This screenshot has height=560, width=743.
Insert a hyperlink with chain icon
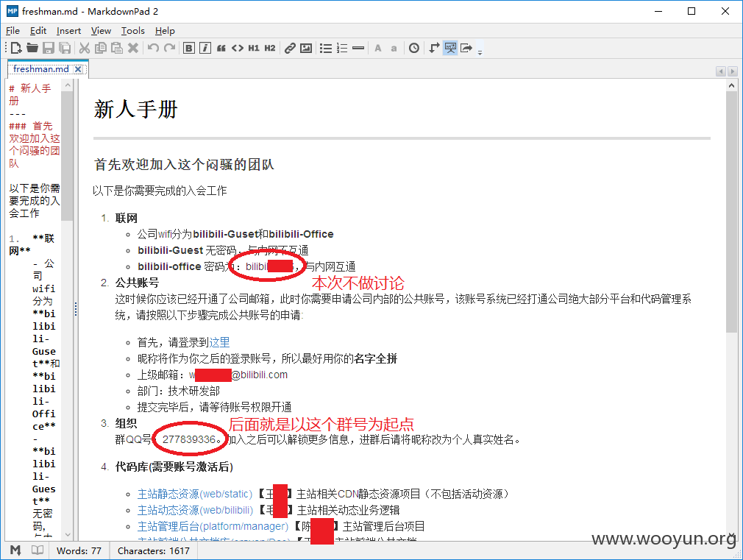pyautogui.click(x=290, y=48)
